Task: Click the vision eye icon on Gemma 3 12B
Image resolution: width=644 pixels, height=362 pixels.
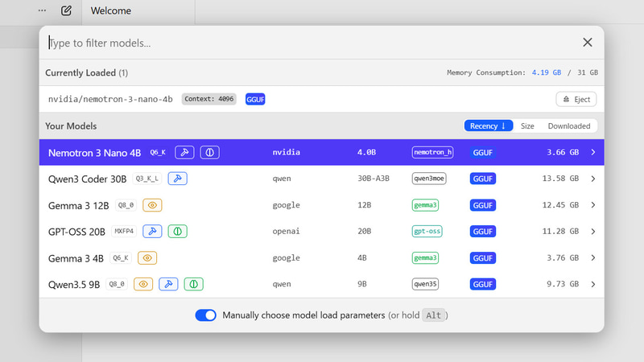Action: (152, 205)
